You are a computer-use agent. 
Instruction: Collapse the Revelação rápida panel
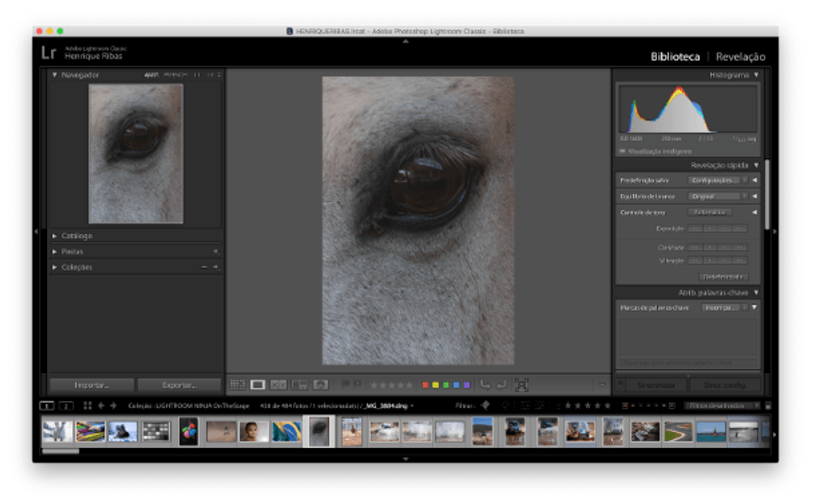coord(756,165)
